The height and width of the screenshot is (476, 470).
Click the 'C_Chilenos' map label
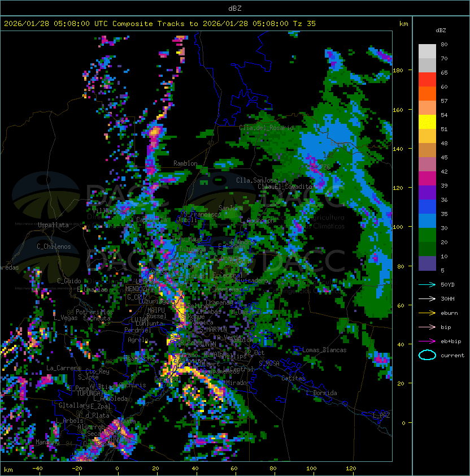click(54, 246)
